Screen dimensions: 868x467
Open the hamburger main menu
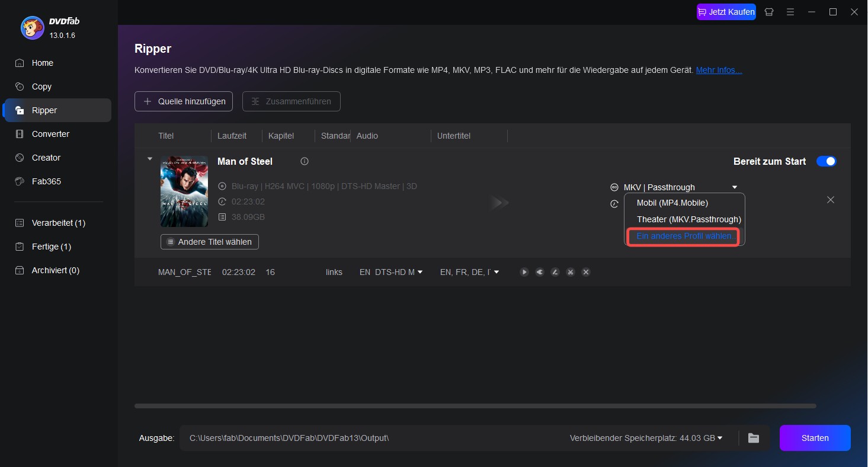(x=790, y=12)
